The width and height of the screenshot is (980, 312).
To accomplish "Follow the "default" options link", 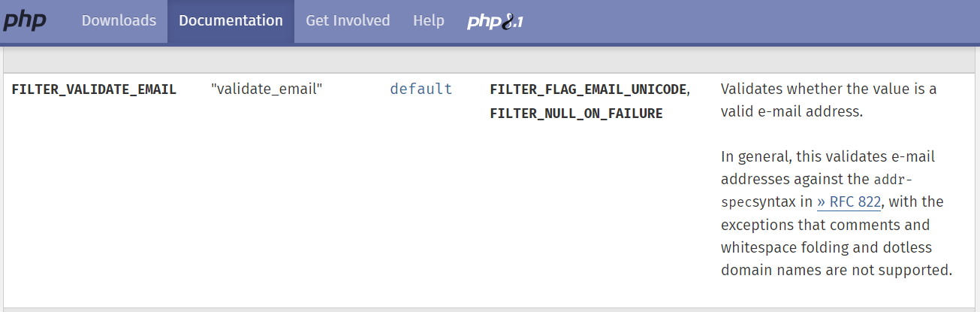I will [421, 89].
